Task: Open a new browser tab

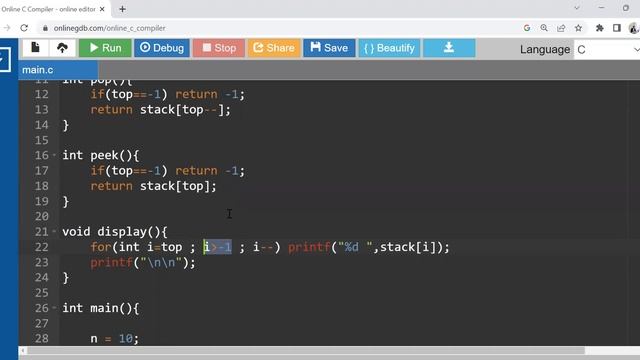Action: tap(122, 9)
